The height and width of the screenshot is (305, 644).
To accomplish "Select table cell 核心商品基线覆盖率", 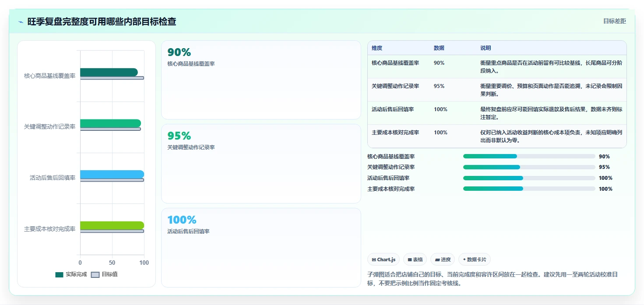I will point(395,63).
